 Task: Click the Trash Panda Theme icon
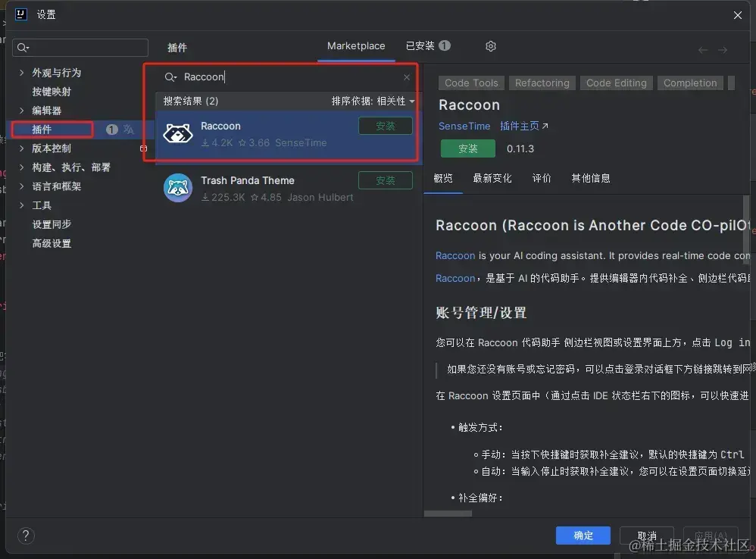click(178, 188)
